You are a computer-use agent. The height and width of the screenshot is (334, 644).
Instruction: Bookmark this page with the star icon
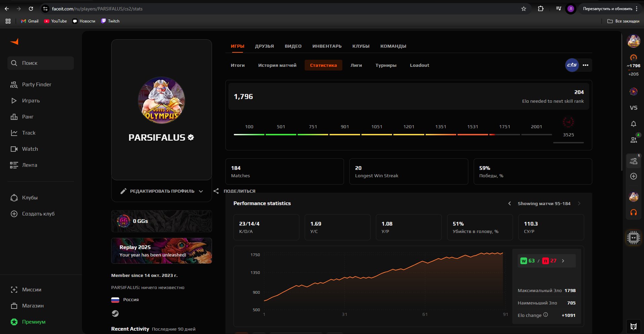tap(523, 9)
